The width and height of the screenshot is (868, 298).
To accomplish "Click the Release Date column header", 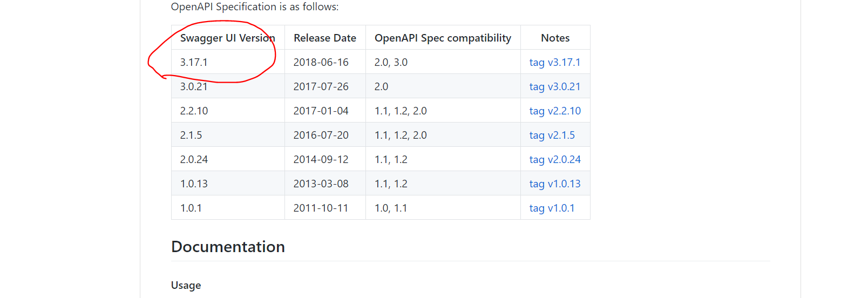I will click(x=325, y=38).
